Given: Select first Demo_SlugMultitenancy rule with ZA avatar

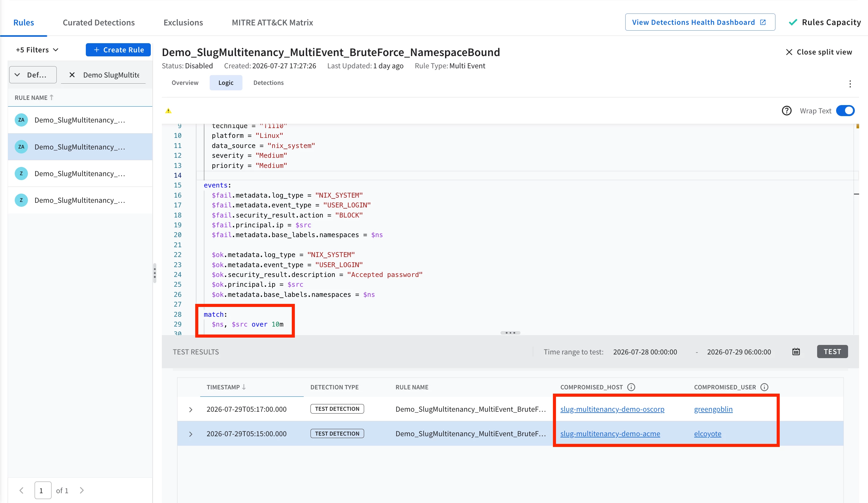Looking at the screenshot, I should click(80, 120).
